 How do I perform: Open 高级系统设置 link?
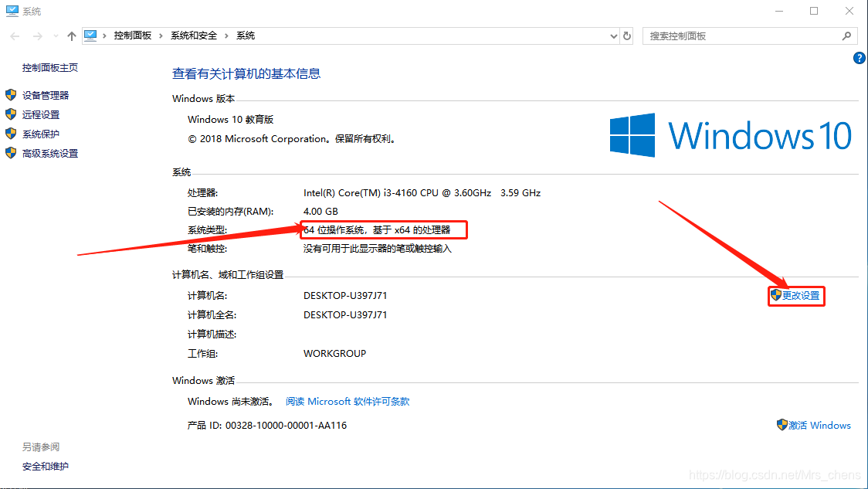[x=50, y=154]
